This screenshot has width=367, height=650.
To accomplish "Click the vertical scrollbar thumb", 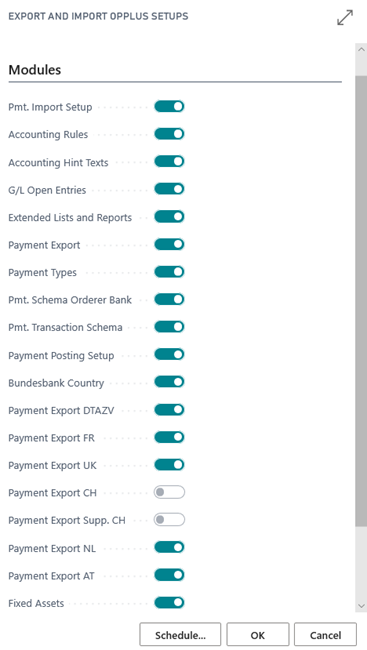I will [361, 302].
